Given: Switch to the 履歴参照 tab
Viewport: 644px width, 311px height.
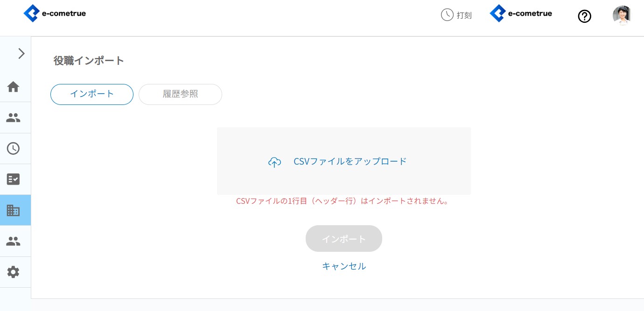Looking at the screenshot, I should [x=180, y=94].
